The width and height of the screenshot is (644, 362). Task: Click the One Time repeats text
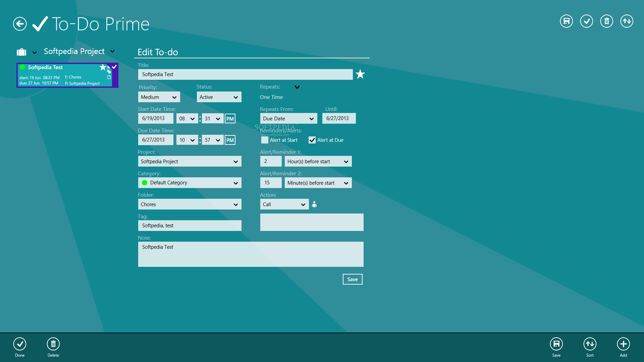271,97
